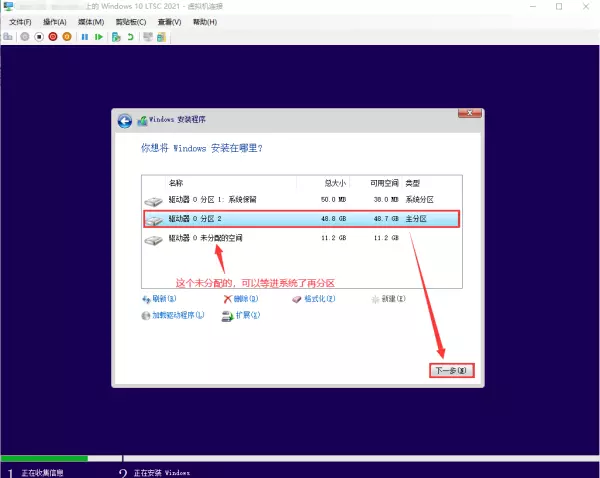
Task: Open the 帮助(H) menu
Action: coord(205,22)
